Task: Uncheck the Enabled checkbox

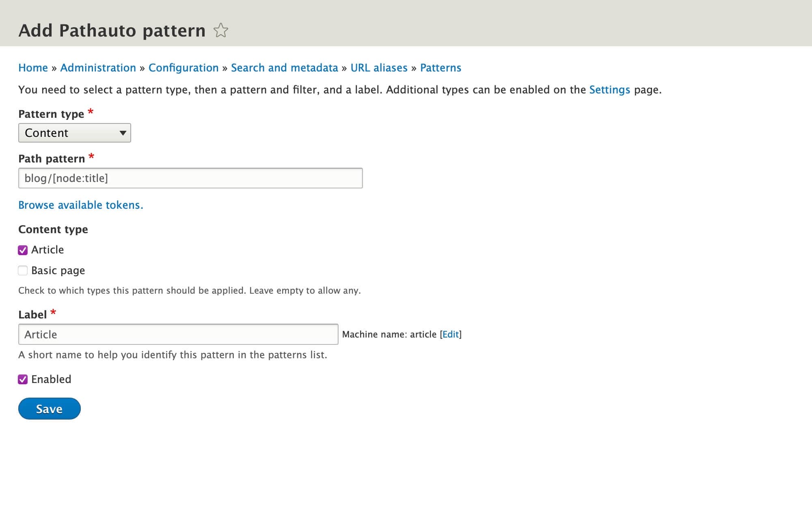Action: pyautogui.click(x=23, y=379)
